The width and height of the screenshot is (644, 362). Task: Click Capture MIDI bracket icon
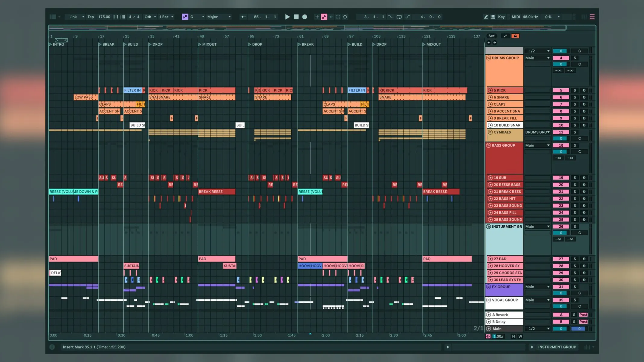tap(338, 17)
